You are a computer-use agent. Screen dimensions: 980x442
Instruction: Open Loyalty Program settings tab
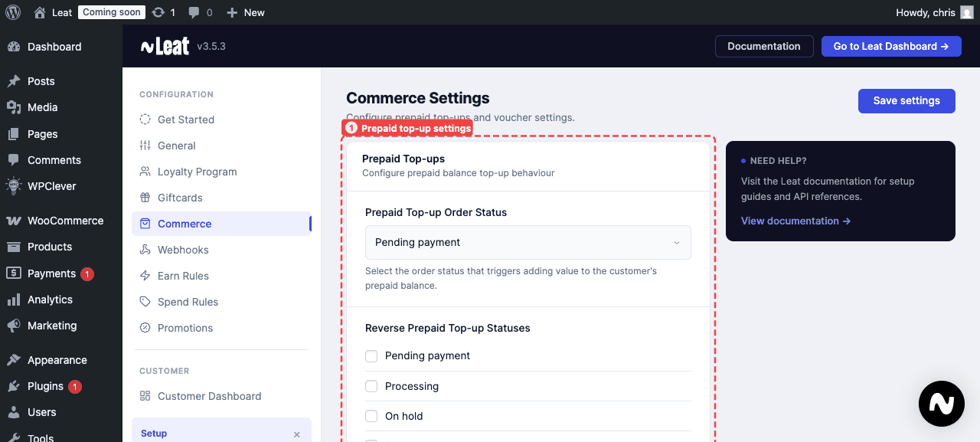[222, 172]
